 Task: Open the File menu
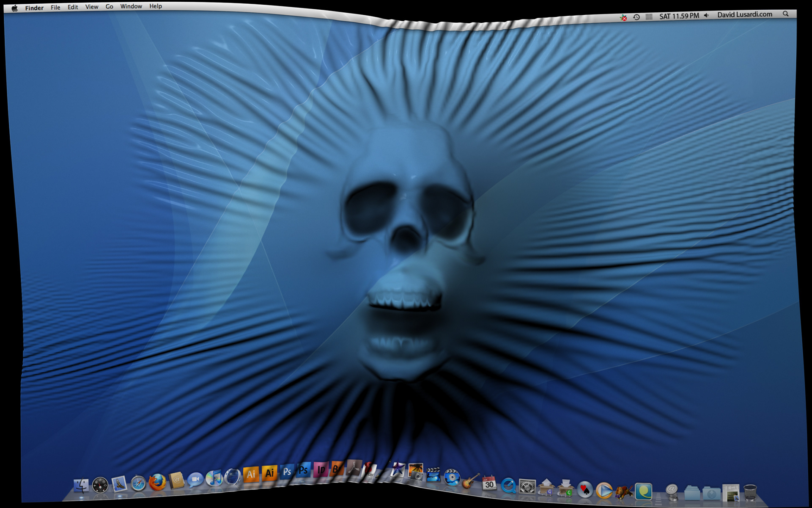click(x=55, y=7)
